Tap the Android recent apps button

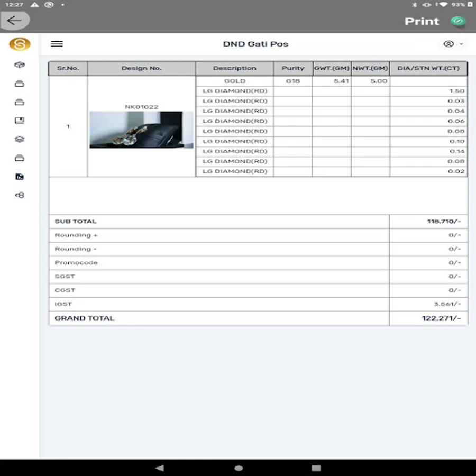316,468
